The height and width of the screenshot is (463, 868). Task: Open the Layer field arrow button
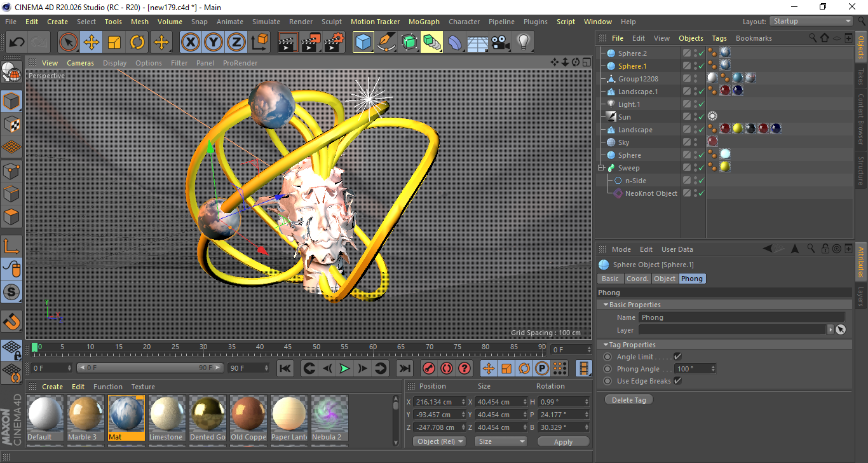click(830, 329)
